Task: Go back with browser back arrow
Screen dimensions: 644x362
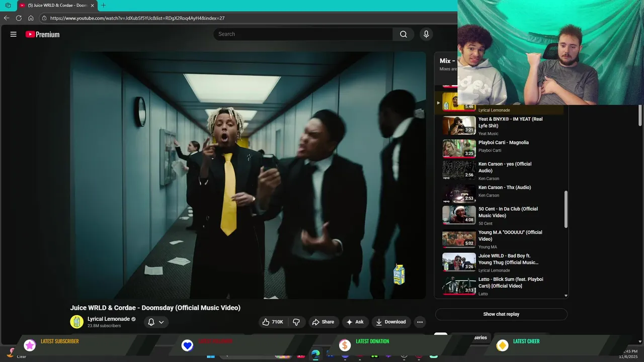Action: [7, 18]
